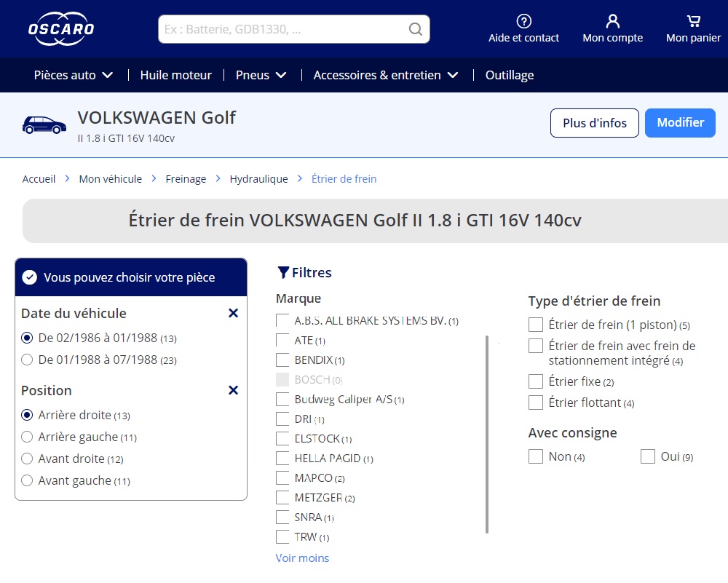Check the Étrier fixe filter
Image resolution: width=728 pixels, height=583 pixels.
(x=535, y=381)
